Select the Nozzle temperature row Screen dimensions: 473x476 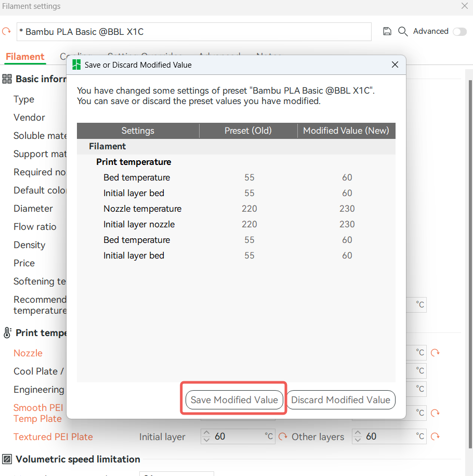coord(236,209)
